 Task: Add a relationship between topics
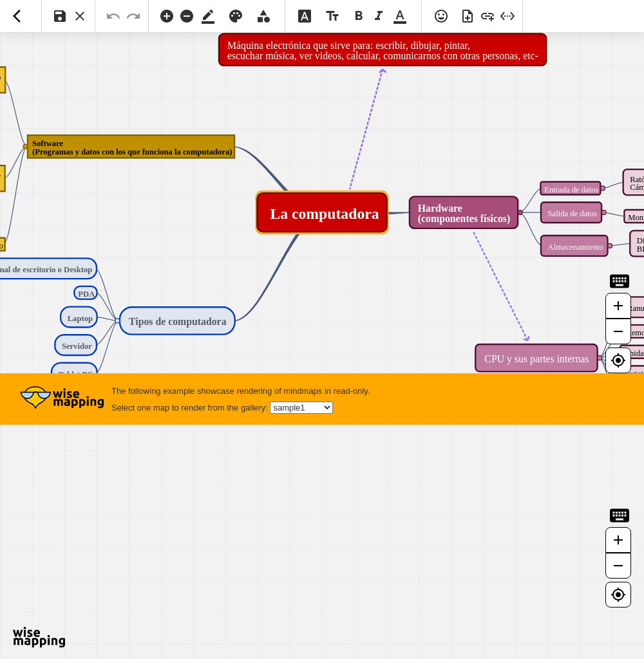(507, 16)
